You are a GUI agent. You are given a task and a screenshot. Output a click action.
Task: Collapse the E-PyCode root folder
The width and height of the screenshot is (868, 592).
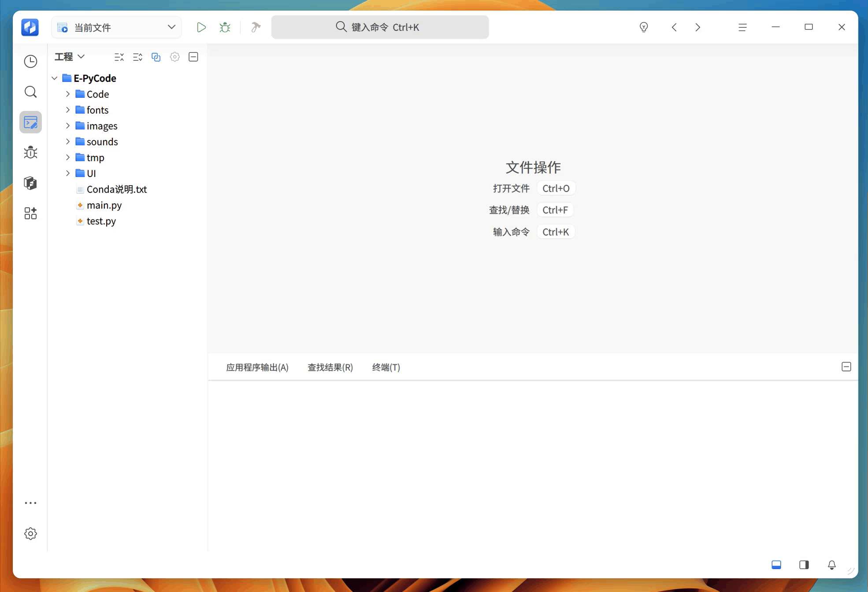[55, 78]
